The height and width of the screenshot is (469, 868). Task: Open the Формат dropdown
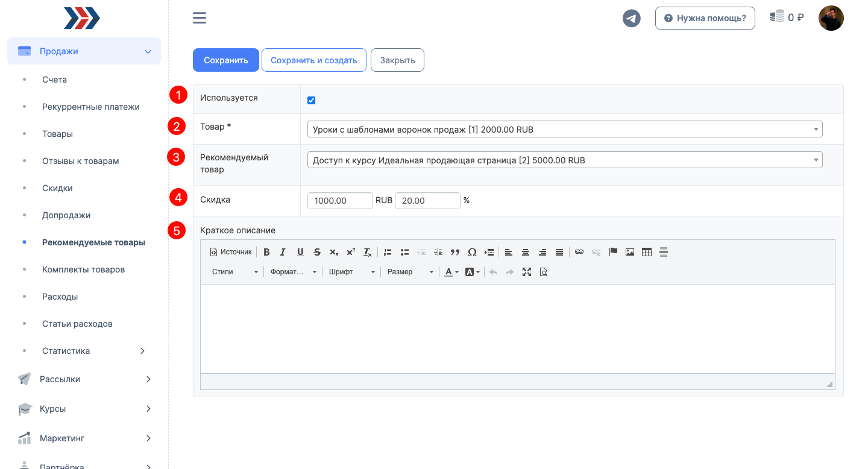[x=292, y=272]
